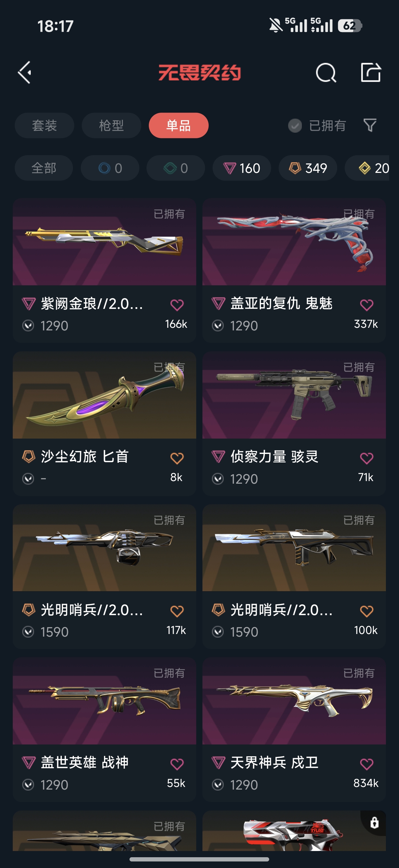Image resolution: width=399 pixels, height=868 pixels.
Task: Switch to the 套装 tab
Action: point(44,125)
